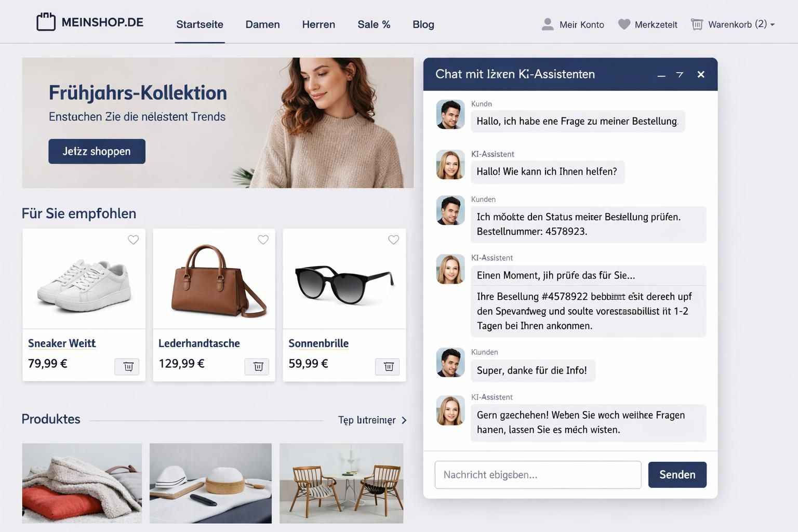Favorite the Lederhandtasche via its heart
This screenshot has height=532, width=798.
(263, 240)
